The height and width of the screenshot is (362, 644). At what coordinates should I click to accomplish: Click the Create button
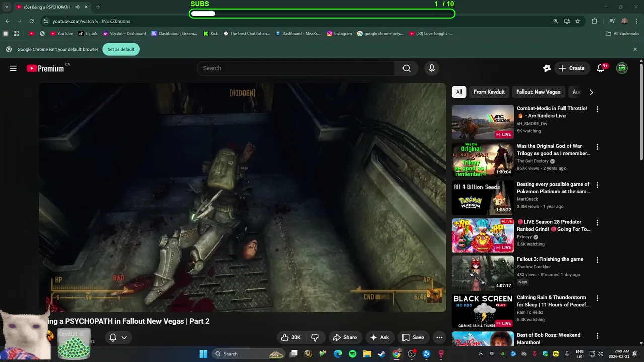pos(572,68)
